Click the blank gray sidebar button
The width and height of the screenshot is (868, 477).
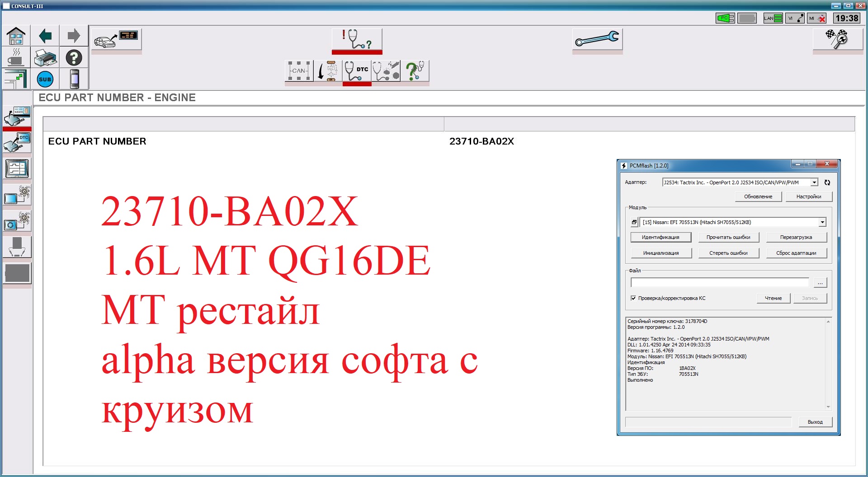coord(17,273)
